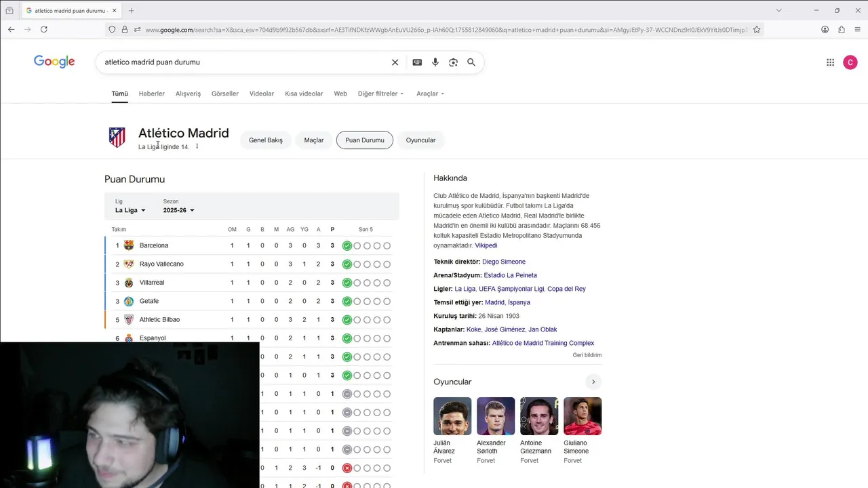Click the Villarreal team crest
Viewport: 868px width, 488px height.
(129, 283)
